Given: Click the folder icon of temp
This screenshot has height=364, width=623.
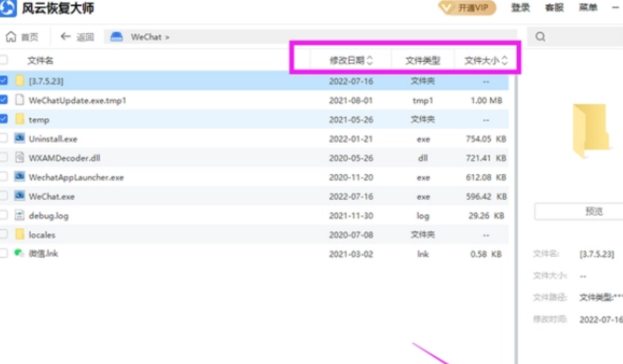Looking at the screenshot, I should click(x=20, y=119).
